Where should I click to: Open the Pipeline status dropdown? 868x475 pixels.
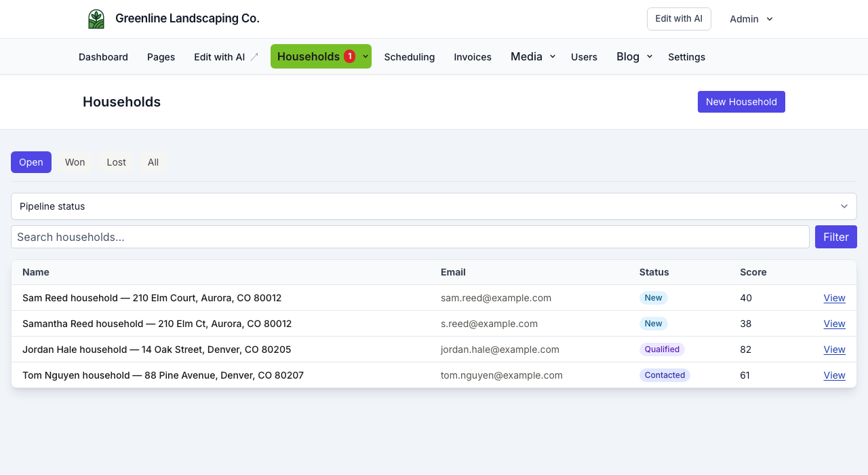pyautogui.click(x=434, y=206)
